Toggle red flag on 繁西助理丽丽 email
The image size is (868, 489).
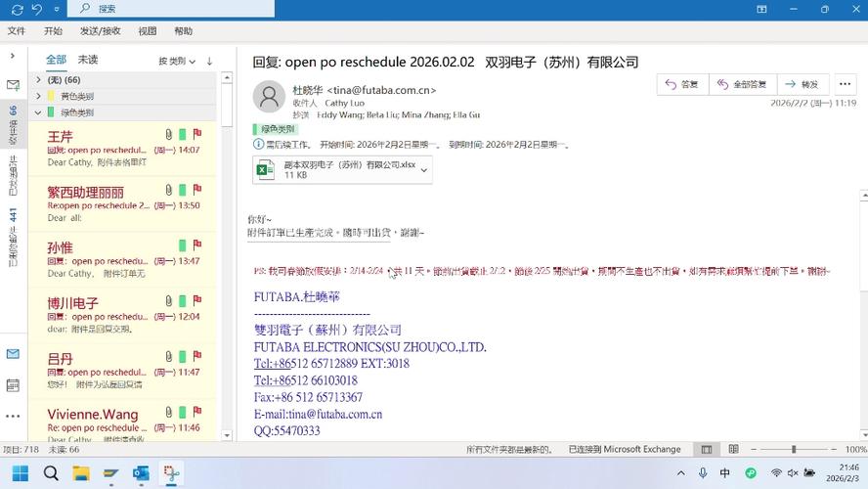197,190
